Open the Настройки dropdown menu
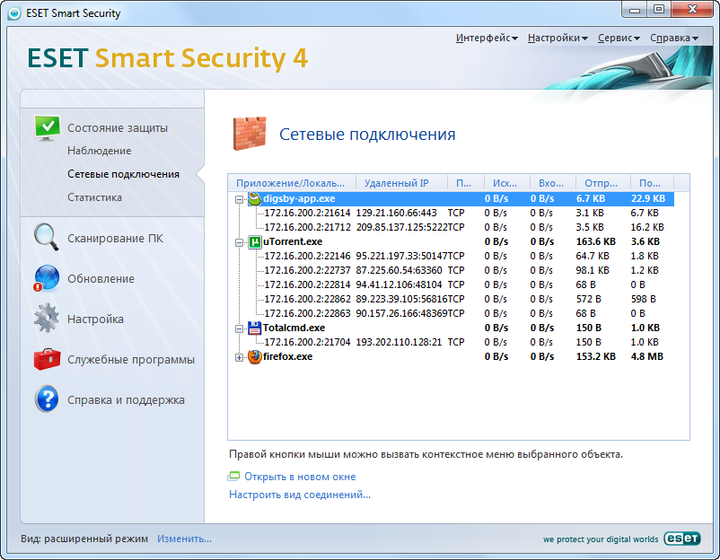 coord(557,38)
